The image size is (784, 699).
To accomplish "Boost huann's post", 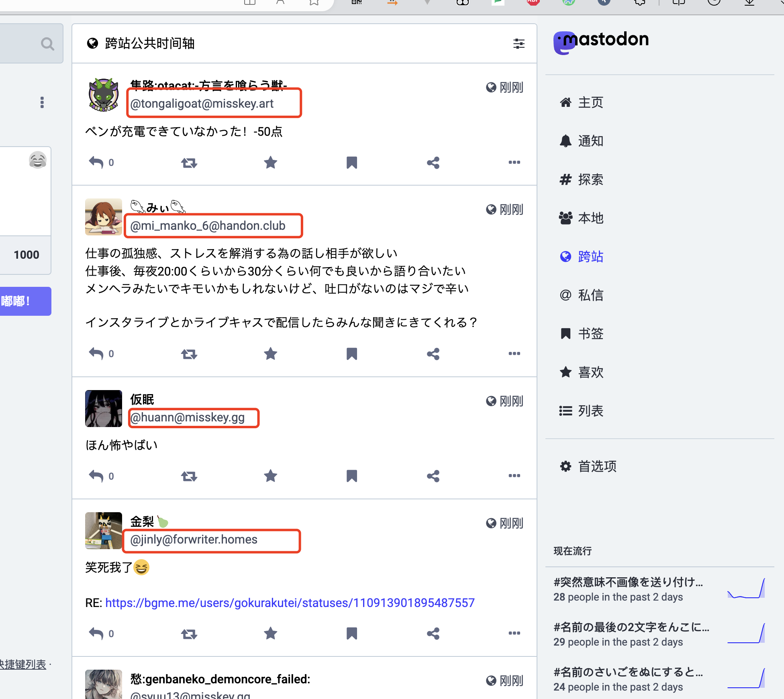I will (x=189, y=476).
